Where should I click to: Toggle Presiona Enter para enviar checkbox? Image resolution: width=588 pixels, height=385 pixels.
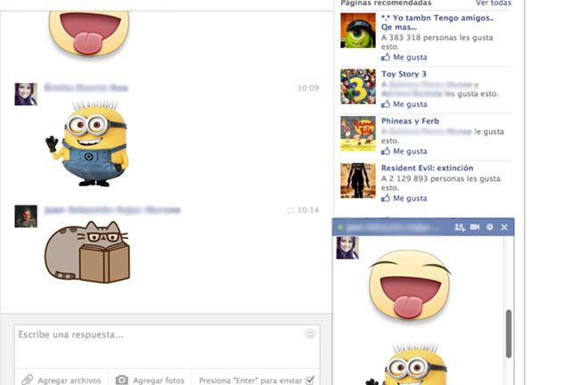point(310,381)
